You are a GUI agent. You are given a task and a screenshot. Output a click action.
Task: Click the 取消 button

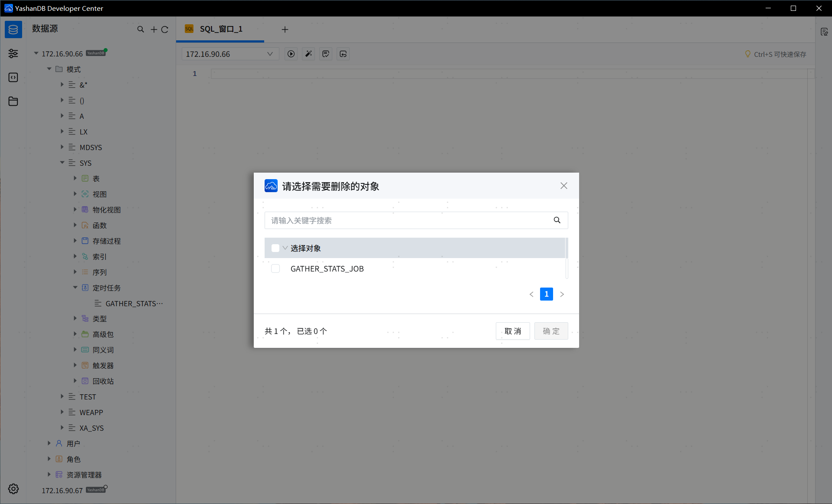click(x=513, y=331)
